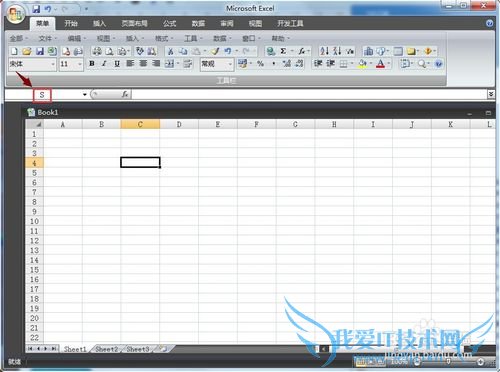Switch to the Sheet2 worksheet tab
Screen dimensions: 500x372
click(x=107, y=349)
